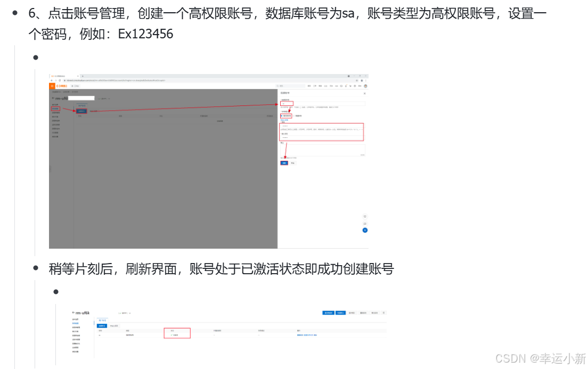Switch to 用户账号 tab in second screenshot
Viewport: 588px width, 369px height.
tap(102, 320)
